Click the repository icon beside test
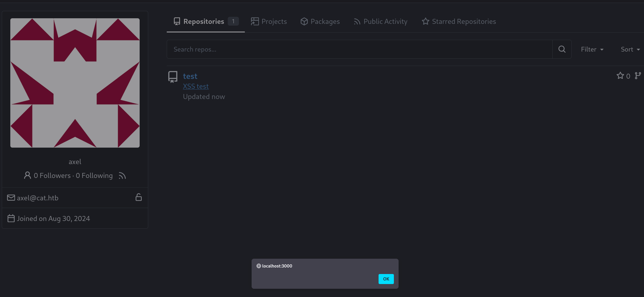 pos(173,77)
